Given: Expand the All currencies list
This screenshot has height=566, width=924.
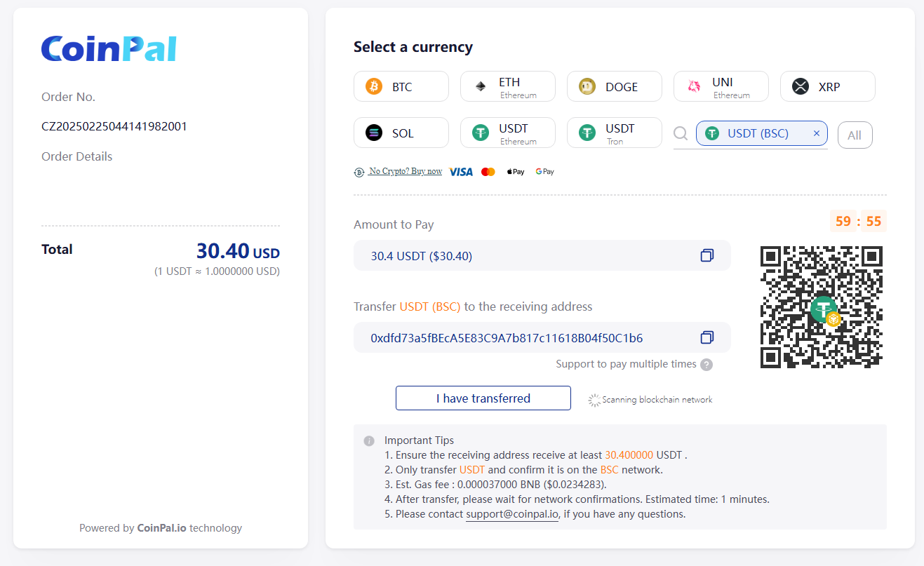Looking at the screenshot, I should [x=855, y=135].
